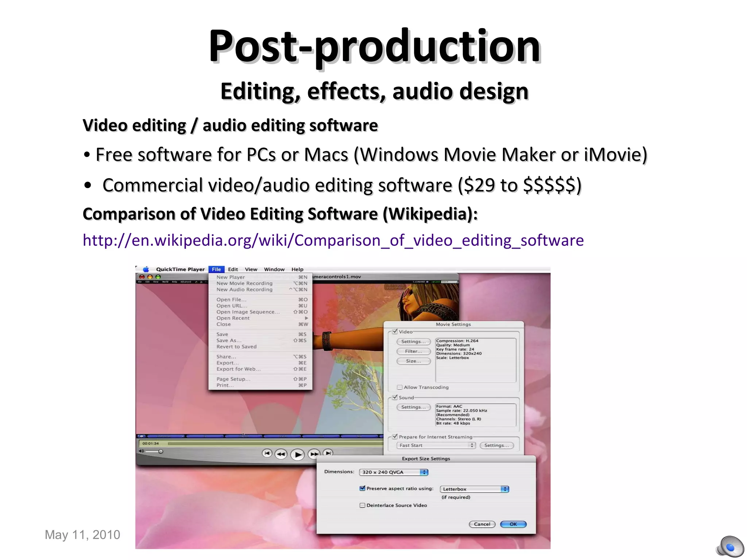Click OK in Export Size Settings
This screenshot has width=747, height=560.
(x=513, y=524)
